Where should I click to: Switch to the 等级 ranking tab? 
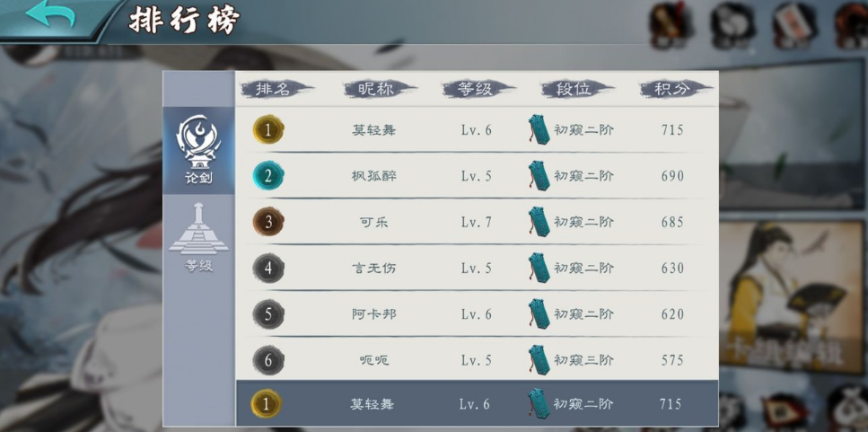pyautogui.click(x=198, y=238)
